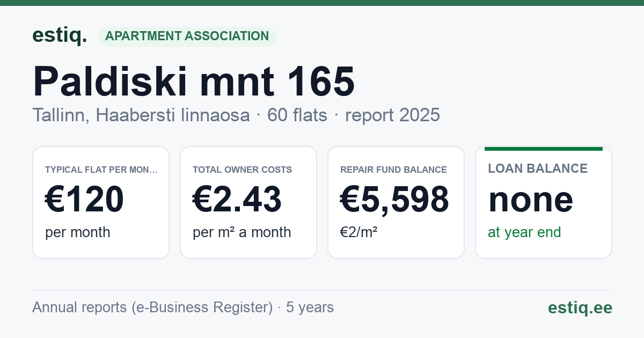Select the Paldiski mnt 165 heading
The width and height of the screenshot is (644, 338).
(x=194, y=82)
